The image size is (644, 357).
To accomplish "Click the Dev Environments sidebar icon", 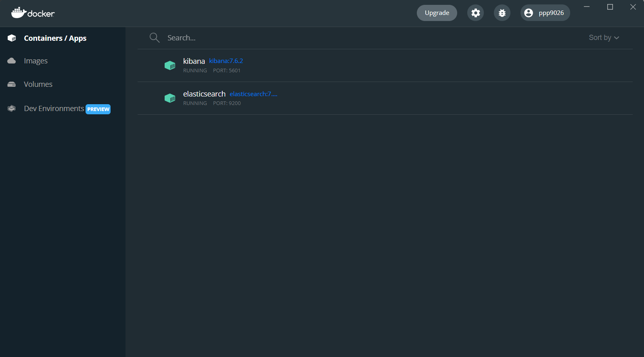I will click(12, 108).
